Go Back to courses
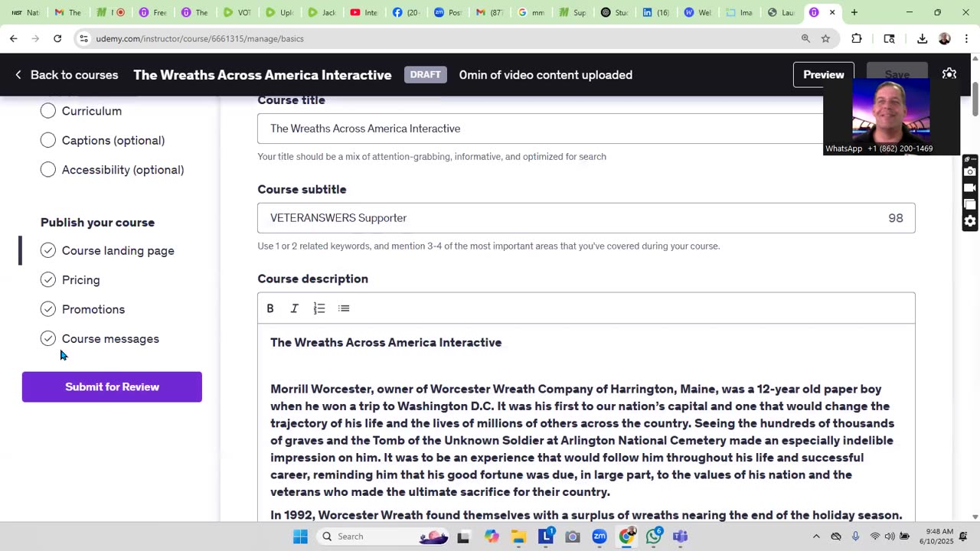 pyautogui.click(x=74, y=75)
